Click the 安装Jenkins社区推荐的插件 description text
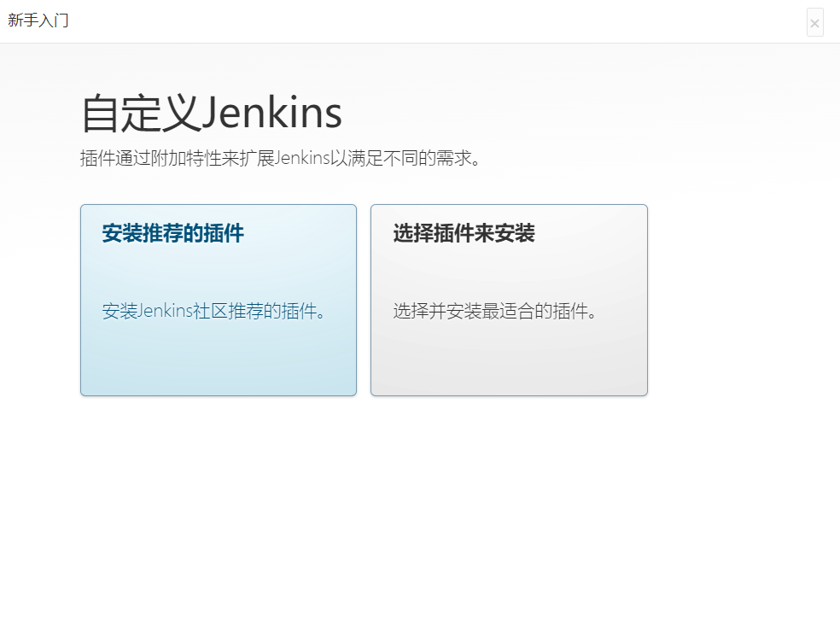This screenshot has width=840, height=643. coord(213,311)
